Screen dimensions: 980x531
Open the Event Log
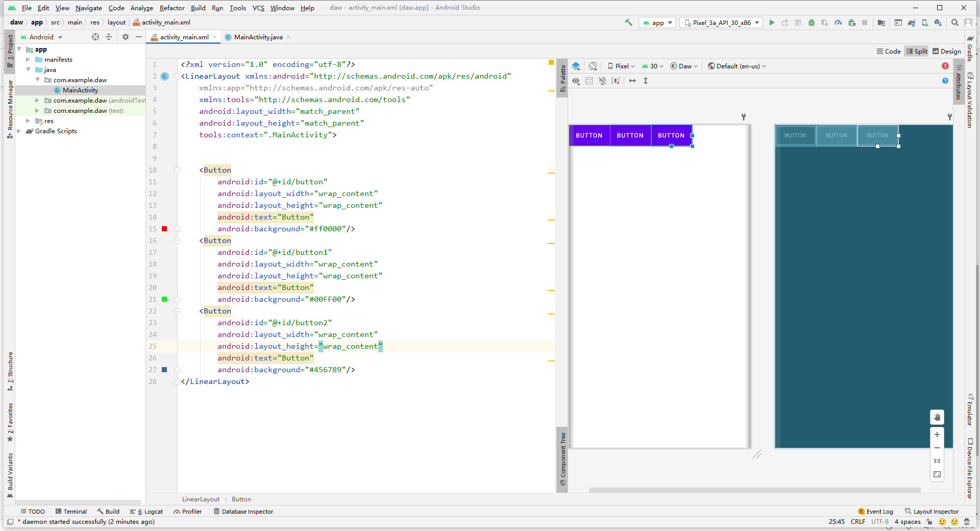[x=876, y=512]
